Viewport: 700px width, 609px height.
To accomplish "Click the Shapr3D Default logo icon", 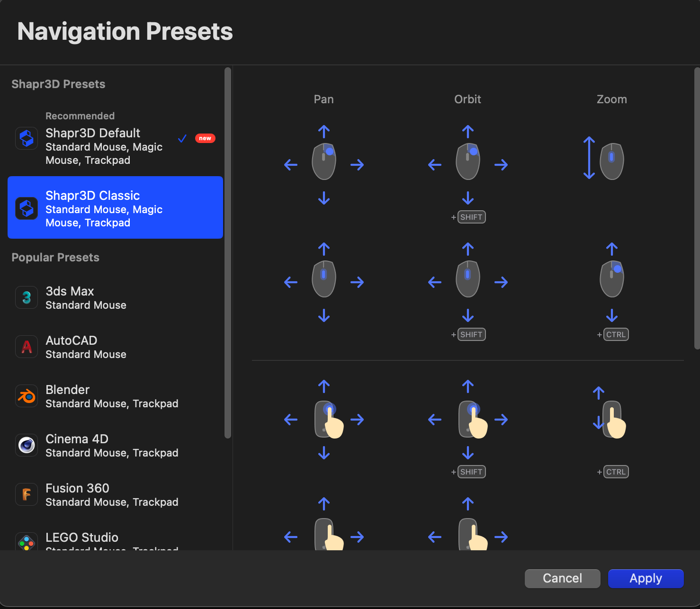I will pyautogui.click(x=26, y=138).
